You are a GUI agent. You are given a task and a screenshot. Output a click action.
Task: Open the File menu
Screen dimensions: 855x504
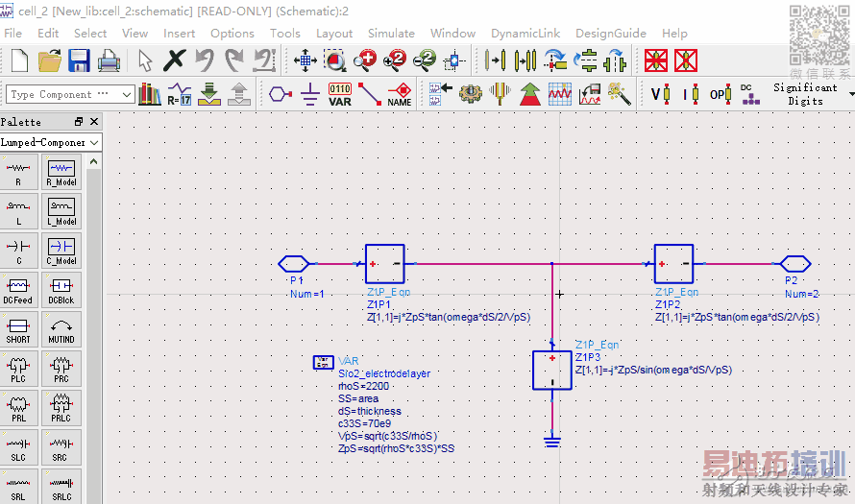[x=13, y=34]
